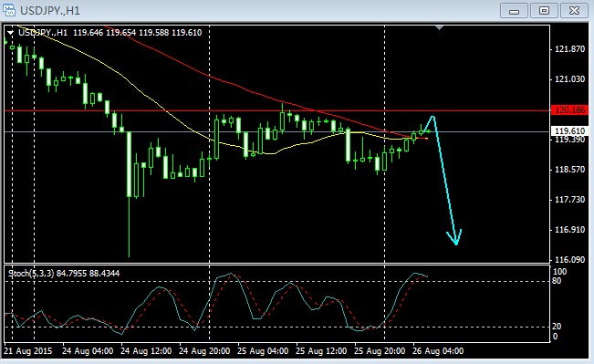
Task: Click the 118.570 price axis value
Action: 569,170
